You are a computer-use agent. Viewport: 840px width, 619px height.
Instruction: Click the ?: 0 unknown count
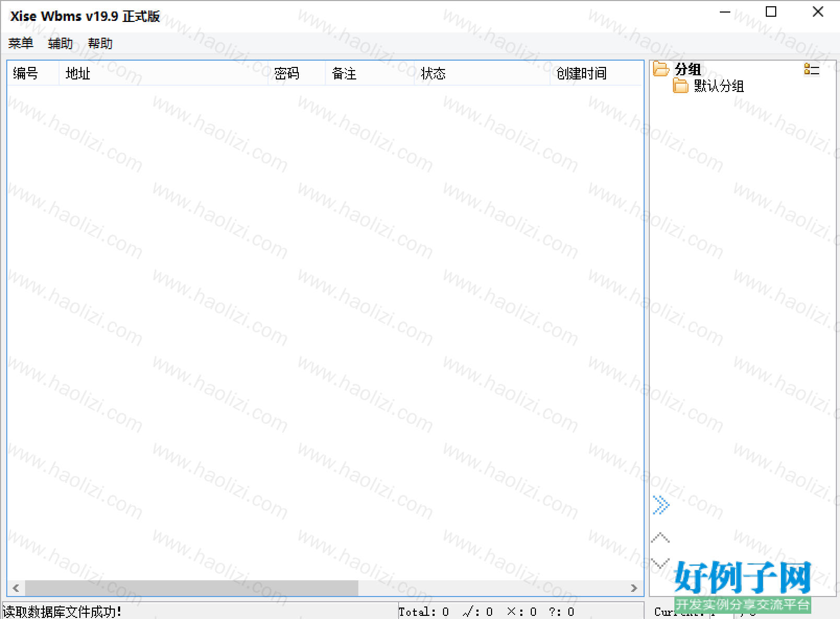click(x=562, y=612)
